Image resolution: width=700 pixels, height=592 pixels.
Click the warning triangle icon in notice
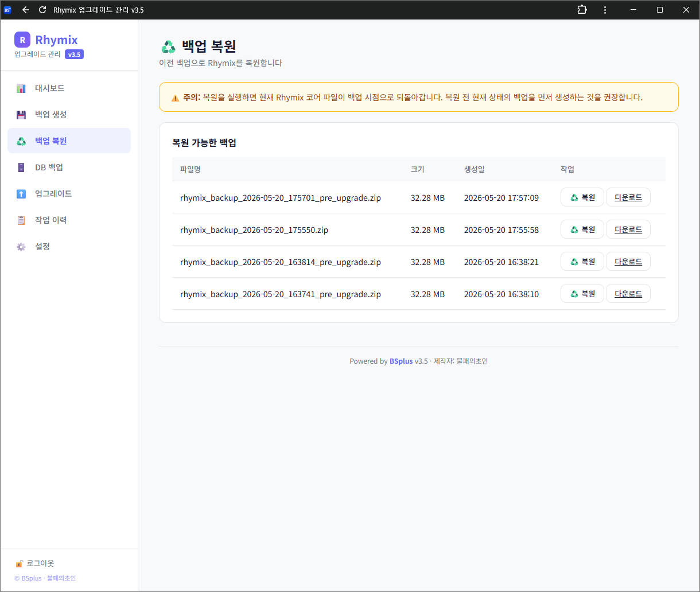[176, 98]
